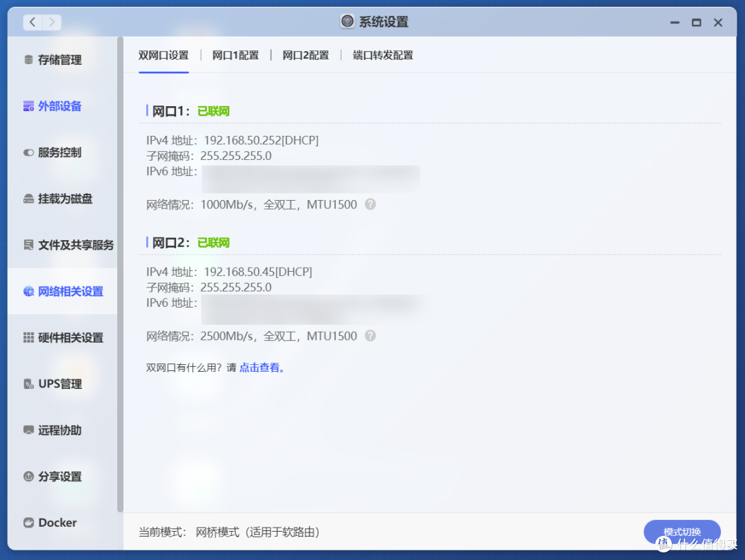
Task: Click the 网桥模式 current mode text
Action: click(257, 532)
